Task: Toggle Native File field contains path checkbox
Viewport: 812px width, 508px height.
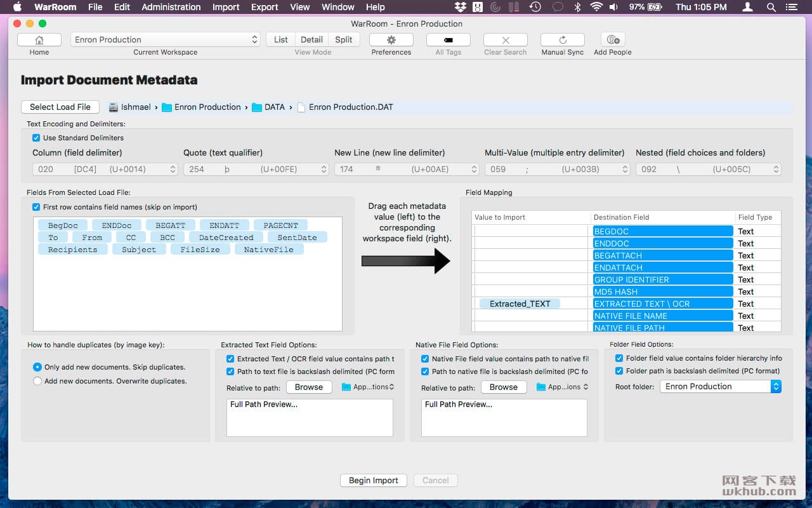Action: 425,359
